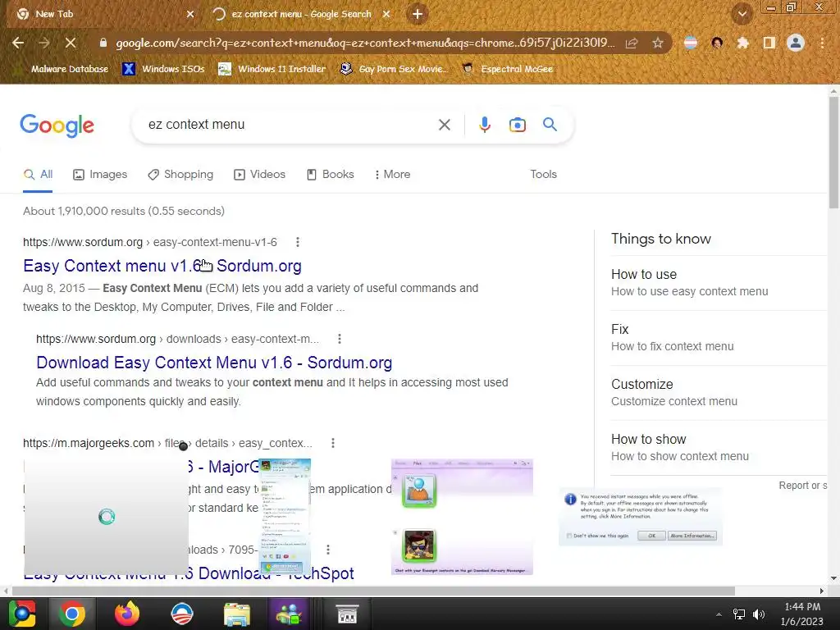Click the Chrome extension icon beside star

click(x=691, y=43)
